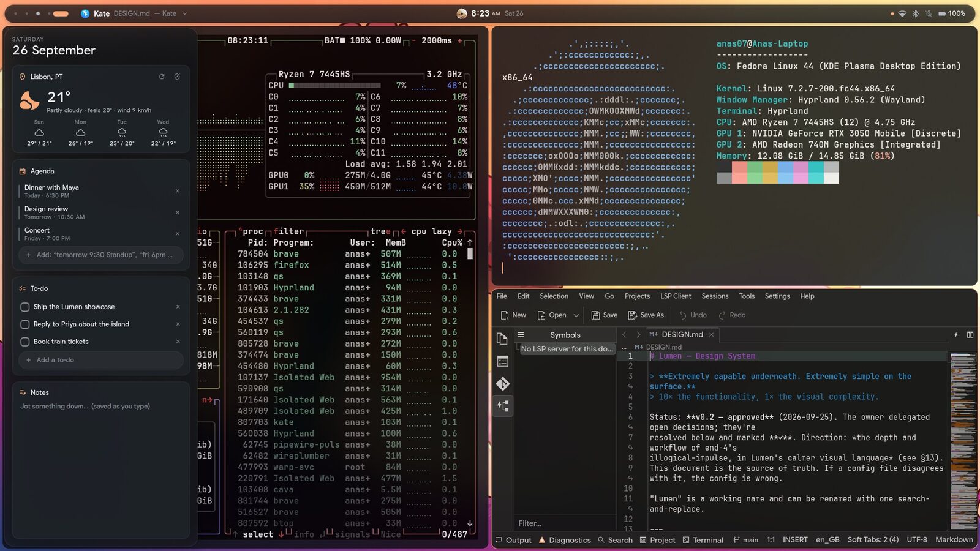This screenshot has width=980, height=551.
Task: Toggle INSERT mode in Kate status bar
Action: pyautogui.click(x=795, y=539)
